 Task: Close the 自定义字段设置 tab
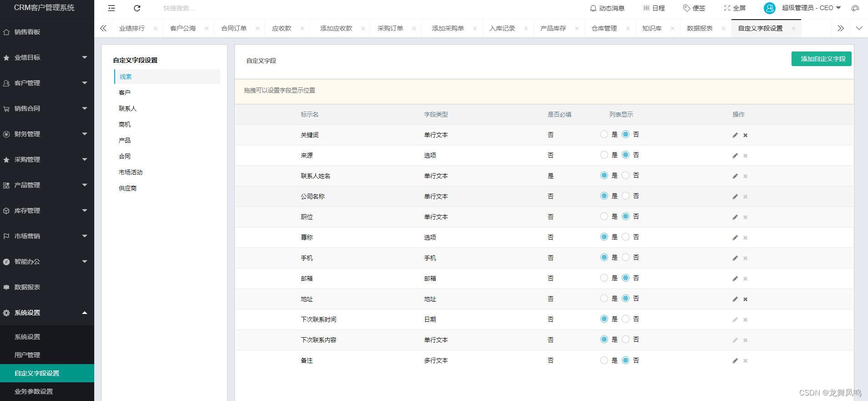tap(793, 28)
